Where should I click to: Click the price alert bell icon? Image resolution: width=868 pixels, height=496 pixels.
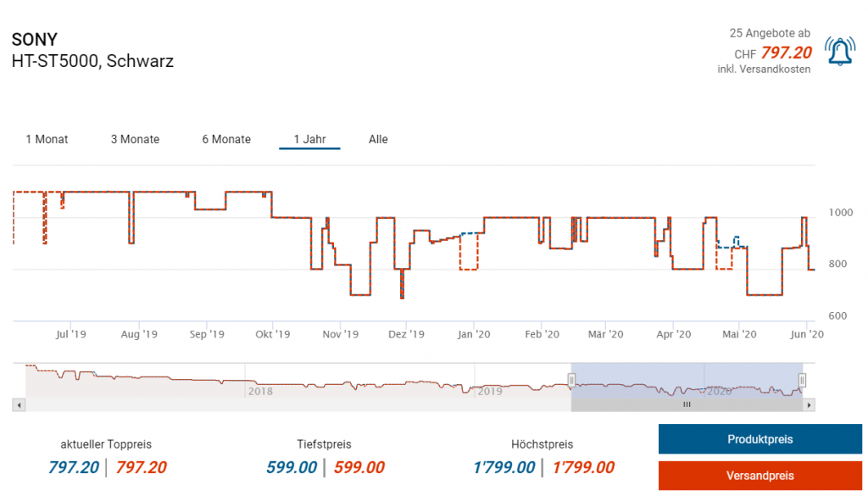839,53
